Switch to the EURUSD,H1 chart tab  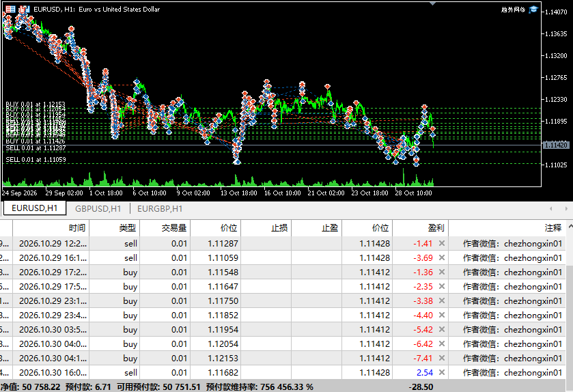[x=35, y=208]
